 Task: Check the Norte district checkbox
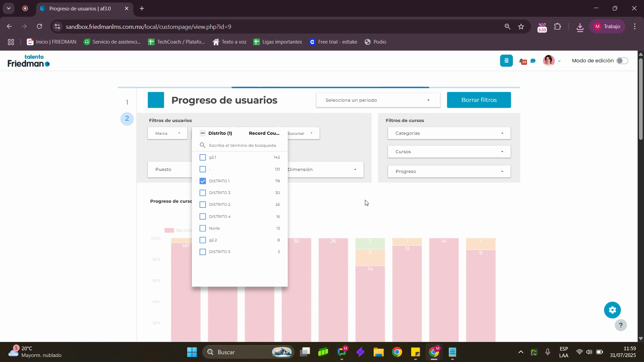pyautogui.click(x=203, y=228)
